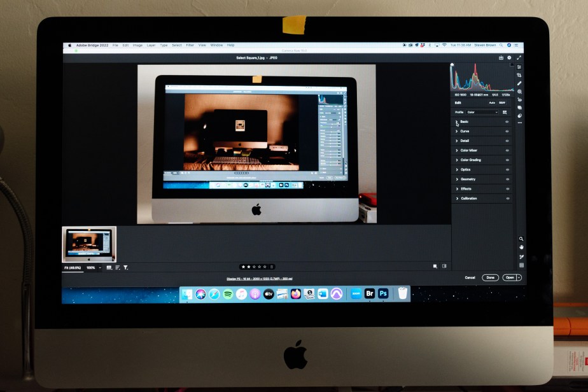The width and height of the screenshot is (588, 392).
Task: Toggle visibility eye for Geometry panel
Action: (507, 179)
